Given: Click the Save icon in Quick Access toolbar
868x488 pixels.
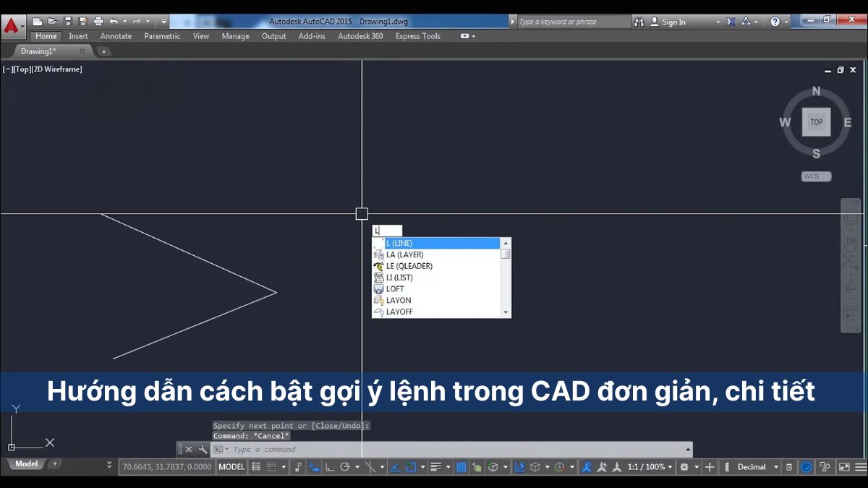Looking at the screenshot, I should click(68, 21).
